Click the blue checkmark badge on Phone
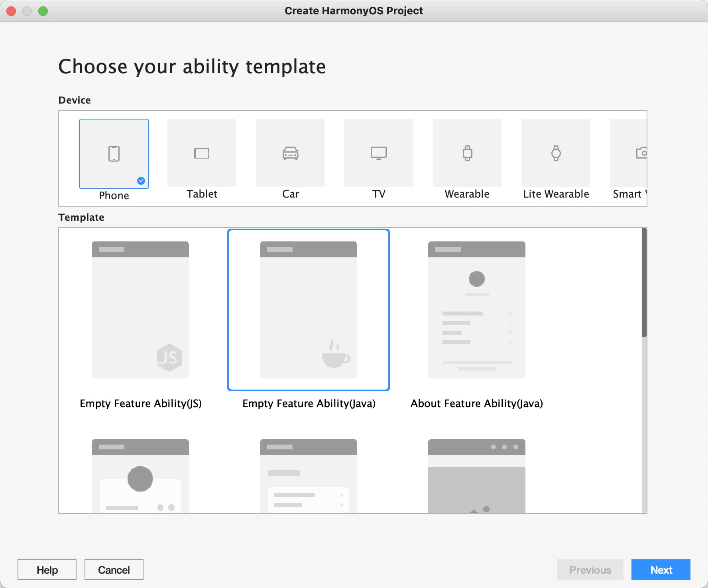The width and height of the screenshot is (708, 588). pyautogui.click(x=141, y=181)
